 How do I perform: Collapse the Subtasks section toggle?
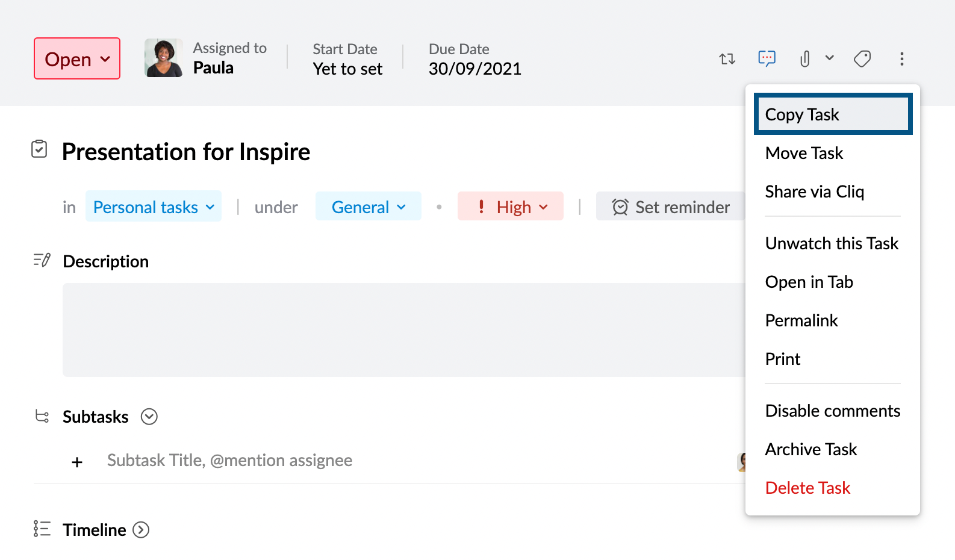click(x=149, y=417)
